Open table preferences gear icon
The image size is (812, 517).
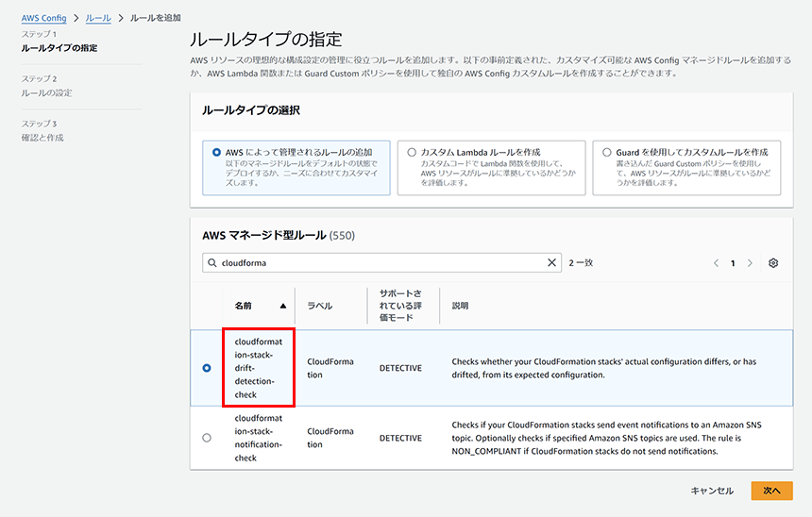[x=773, y=263]
